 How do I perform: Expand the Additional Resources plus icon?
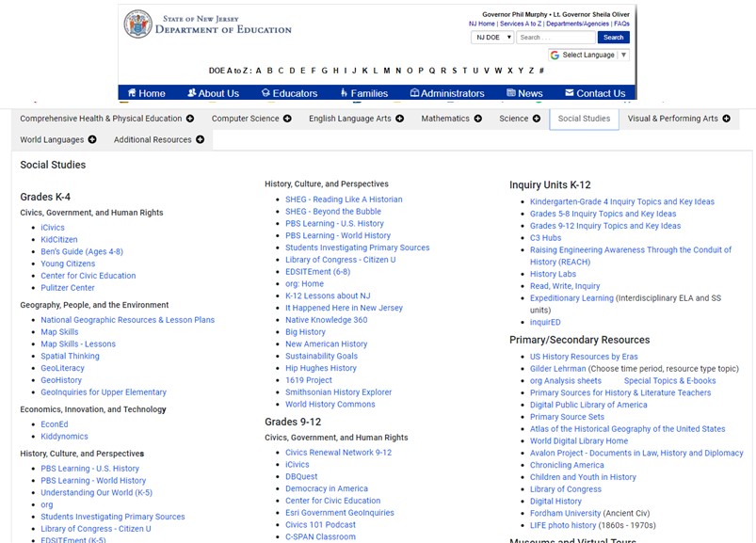pos(201,139)
